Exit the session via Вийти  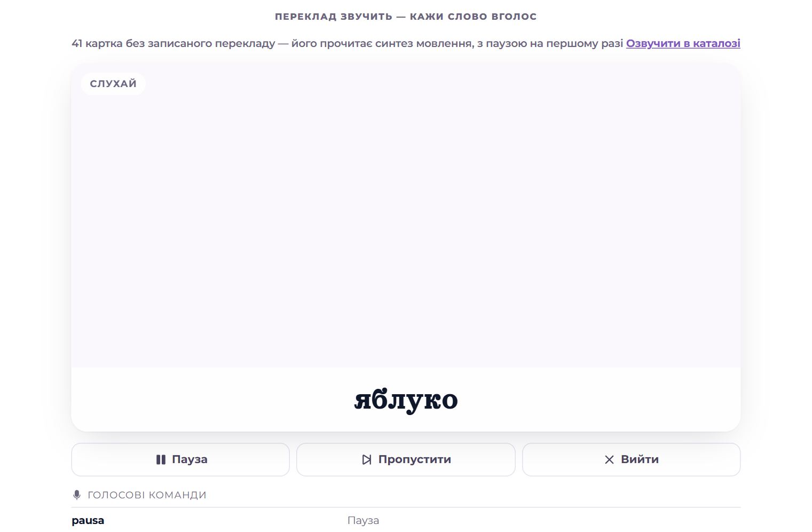click(x=631, y=459)
